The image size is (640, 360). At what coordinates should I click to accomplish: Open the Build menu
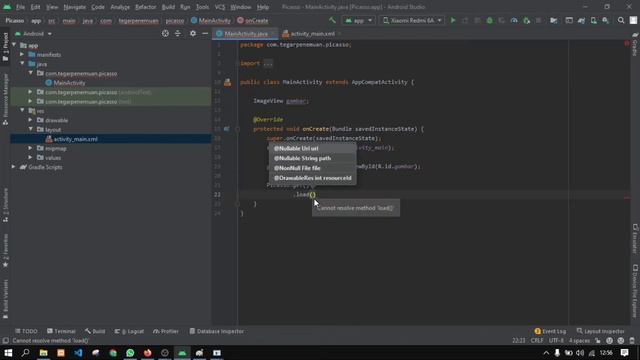pos(168,7)
